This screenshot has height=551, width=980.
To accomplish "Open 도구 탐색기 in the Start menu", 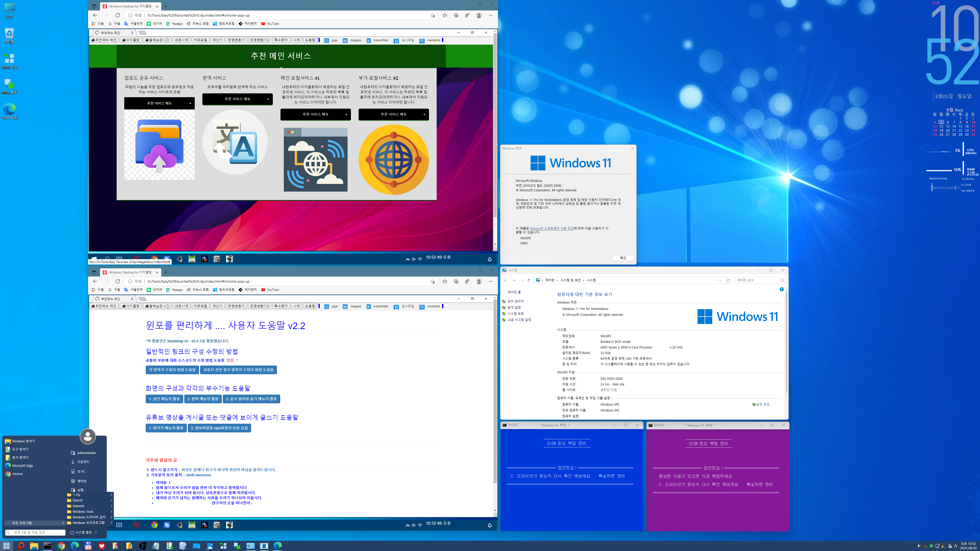I will (17, 449).
